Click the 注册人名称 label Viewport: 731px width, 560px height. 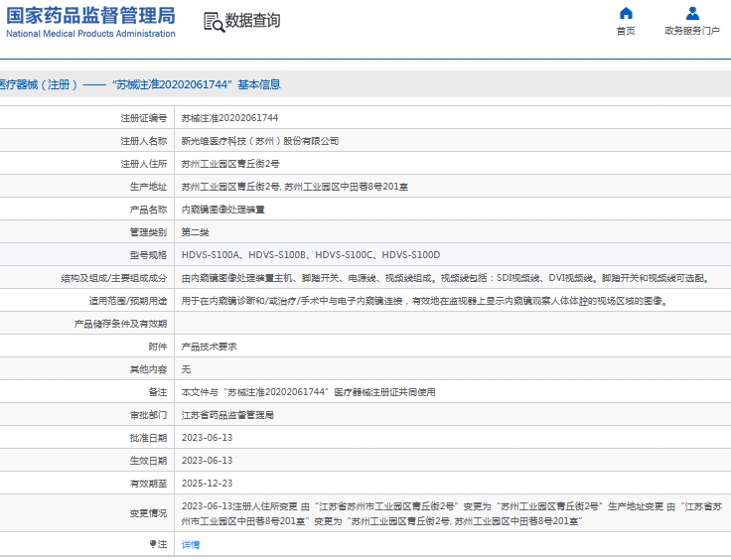(144, 141)
